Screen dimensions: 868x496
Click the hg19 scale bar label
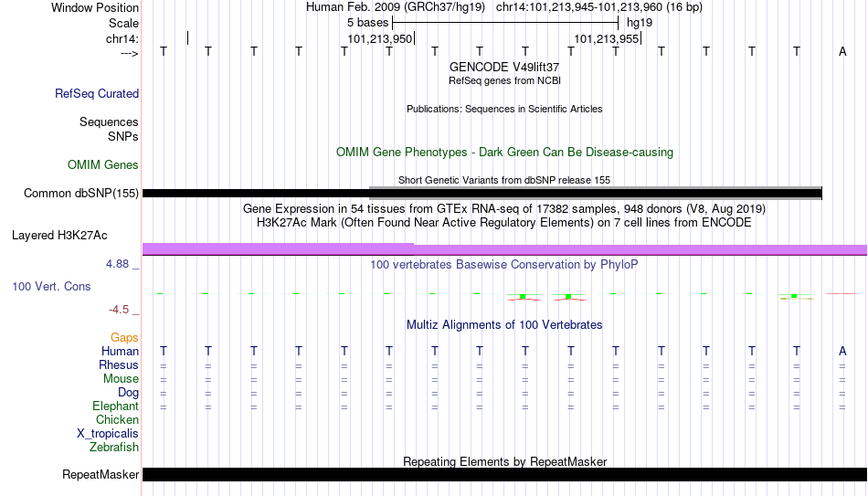point(640,23)
